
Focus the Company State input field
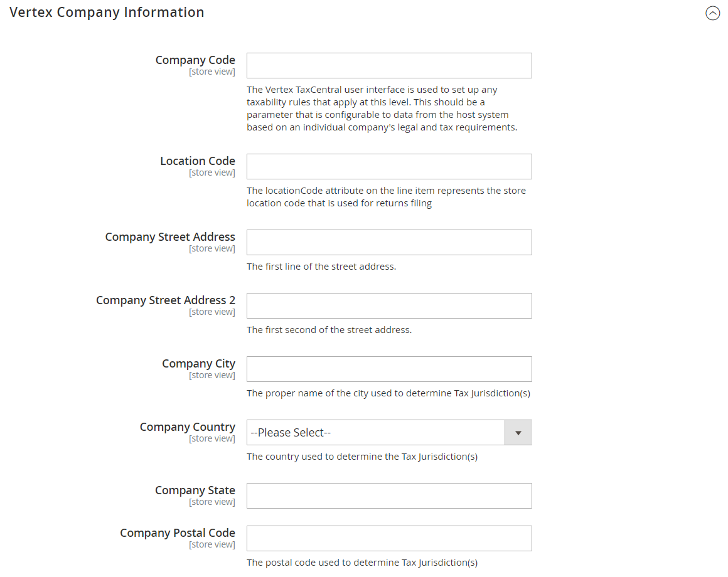[x=389, y=496]
